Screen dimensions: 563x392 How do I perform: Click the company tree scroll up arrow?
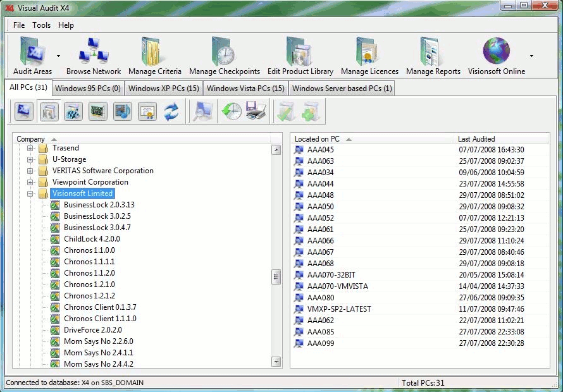tap(276, 150)
